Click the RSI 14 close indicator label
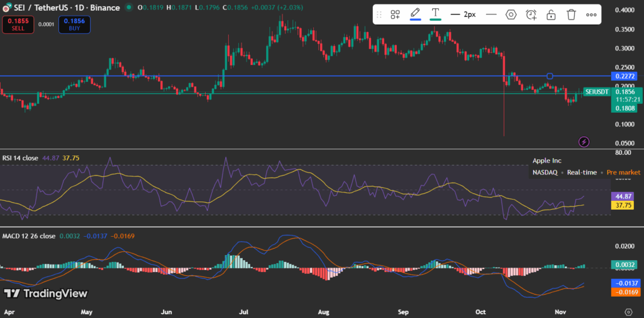The width and height of the screenshot is (644, 318). click(20, 158)
